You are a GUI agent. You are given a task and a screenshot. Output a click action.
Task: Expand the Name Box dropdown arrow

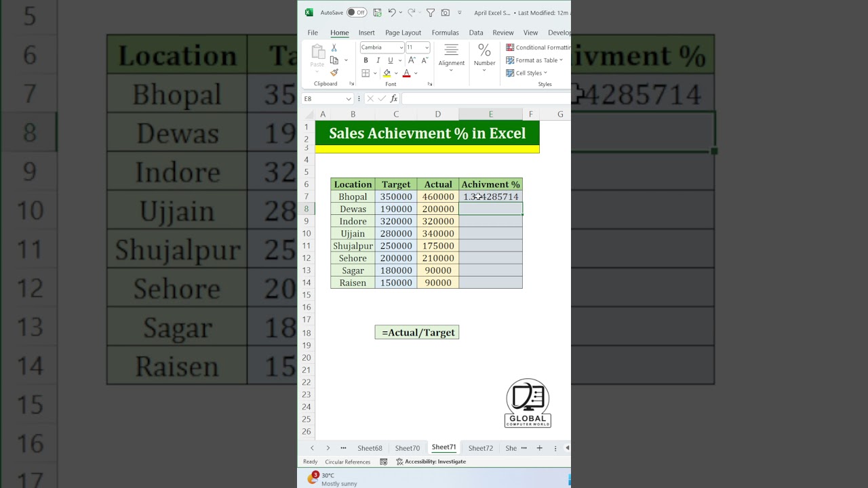coord(349,99)
